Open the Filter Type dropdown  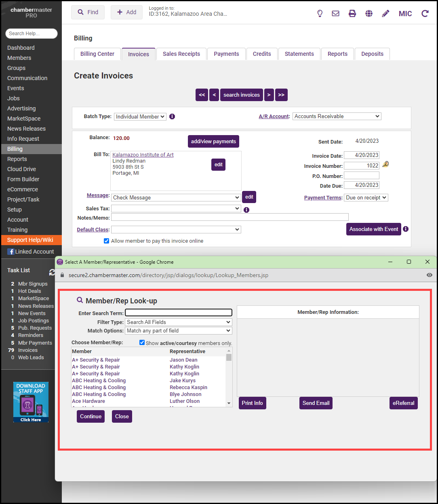[178, 322]
